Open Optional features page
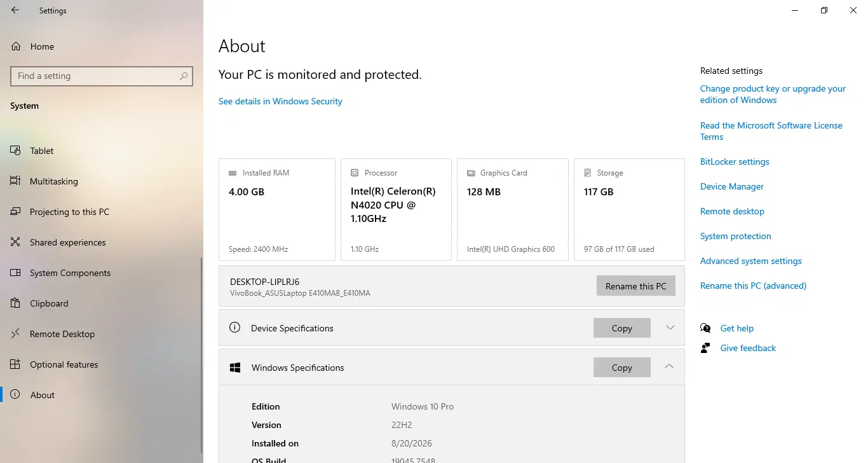The width and height of the screenshot is (868, 463). pos(100,364)
